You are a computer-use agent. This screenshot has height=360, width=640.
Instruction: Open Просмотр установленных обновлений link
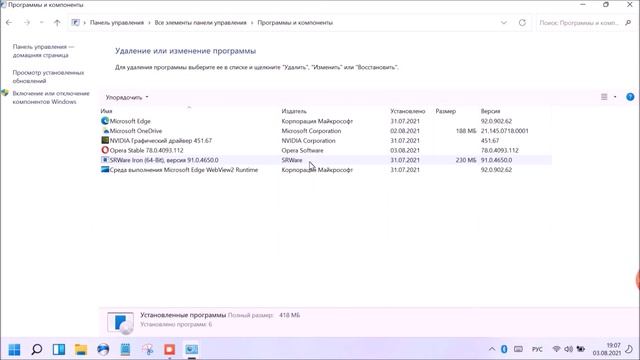48,76
